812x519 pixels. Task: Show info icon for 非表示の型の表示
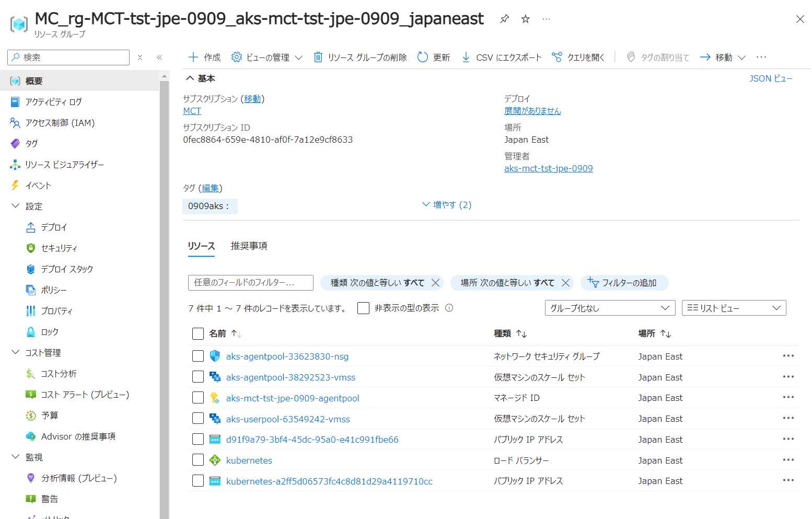point(449,308)
